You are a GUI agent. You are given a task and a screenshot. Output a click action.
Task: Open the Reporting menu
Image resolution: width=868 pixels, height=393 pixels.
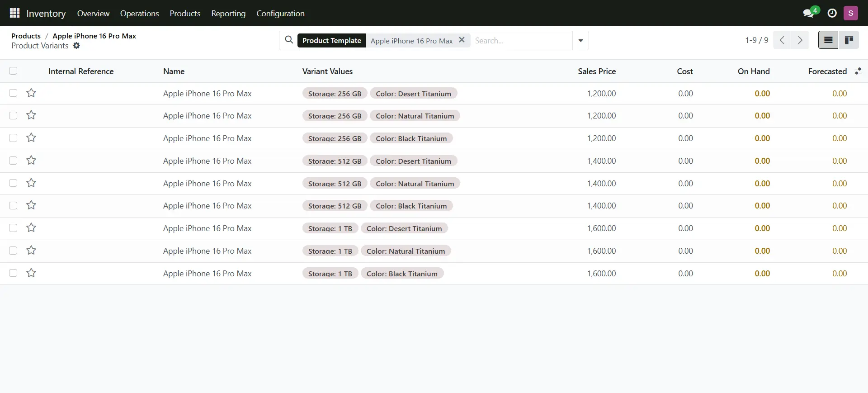click(x=228, y=14)
